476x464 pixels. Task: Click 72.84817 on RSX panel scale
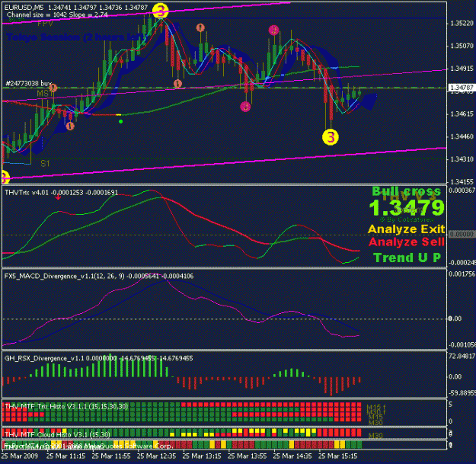pyautogui.click(x=462, y=356)
